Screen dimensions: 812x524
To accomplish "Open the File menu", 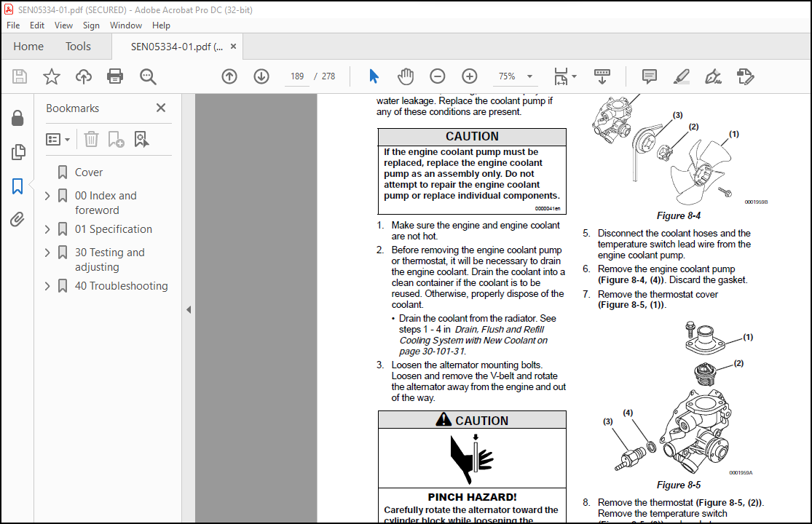I will coord(13,25).
